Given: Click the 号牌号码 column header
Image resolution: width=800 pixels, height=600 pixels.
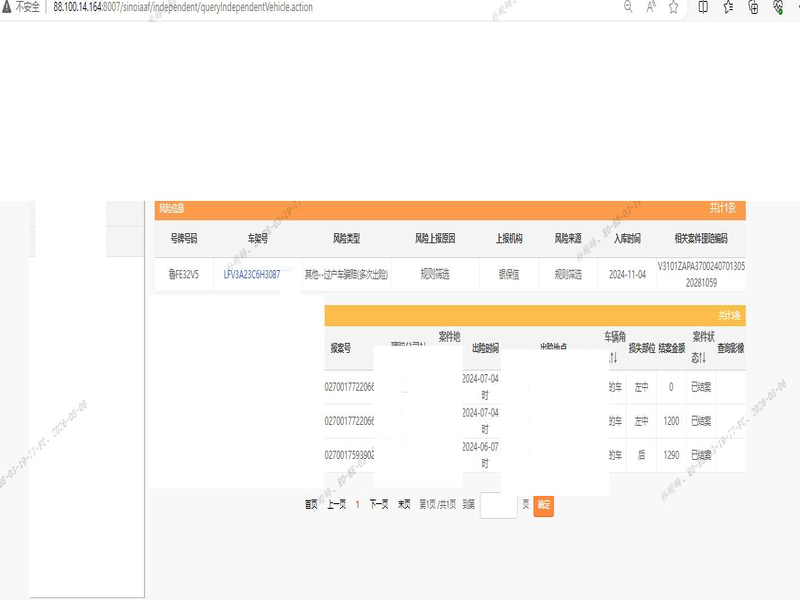Looking at the screenshot, I should point(184,238).
